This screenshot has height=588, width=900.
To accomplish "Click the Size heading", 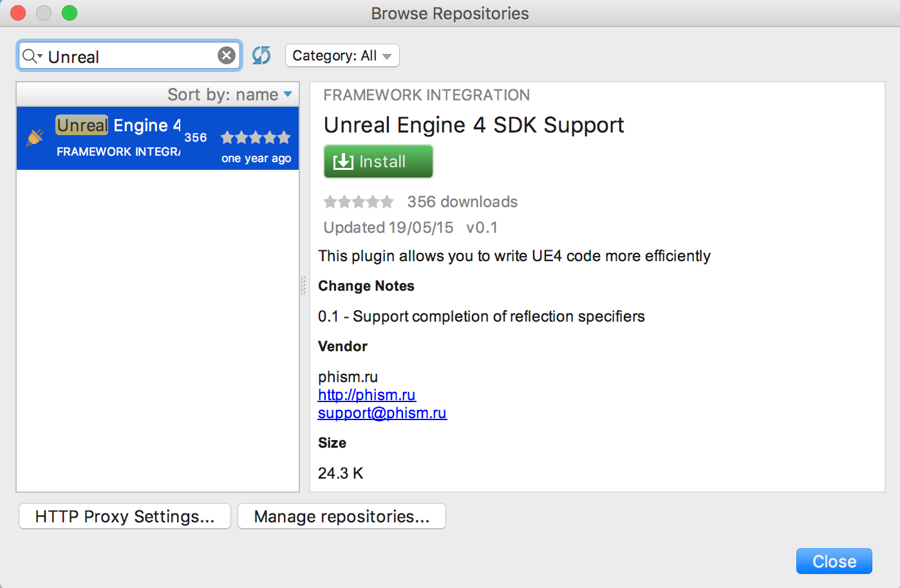I will pyautogui.click(x=332, y=443).
